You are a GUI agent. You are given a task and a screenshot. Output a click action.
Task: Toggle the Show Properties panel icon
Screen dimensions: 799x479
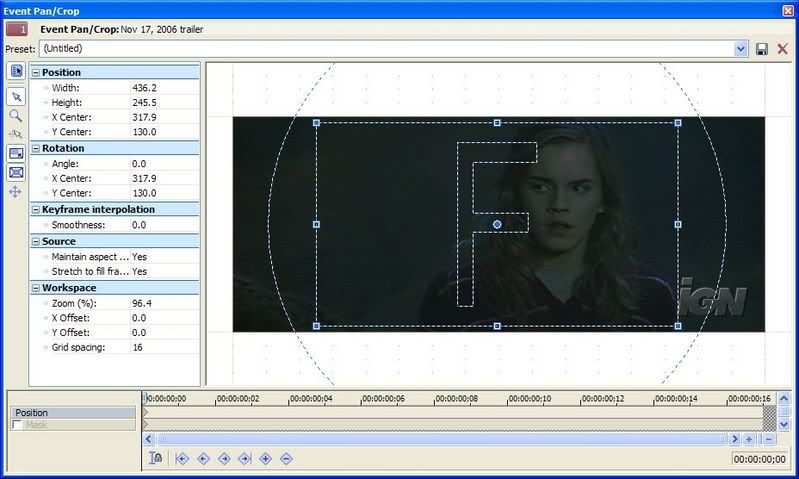(16, 71)
